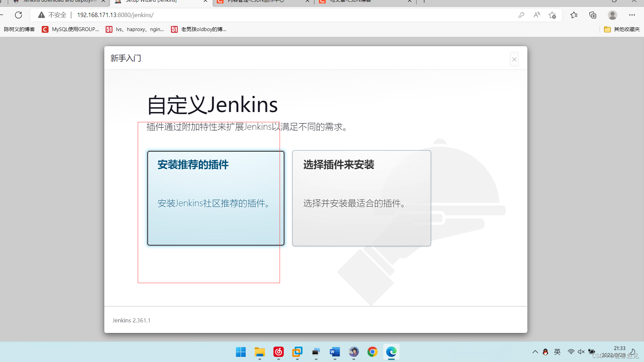Click the 安装推荐的插件 option card
The width and height of the screenshot is (644, 362).
216,198
